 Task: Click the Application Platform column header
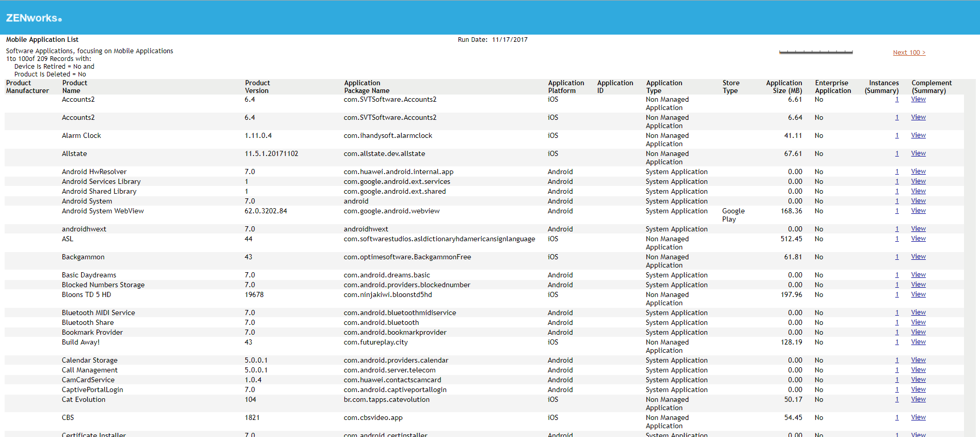point(566,87)
